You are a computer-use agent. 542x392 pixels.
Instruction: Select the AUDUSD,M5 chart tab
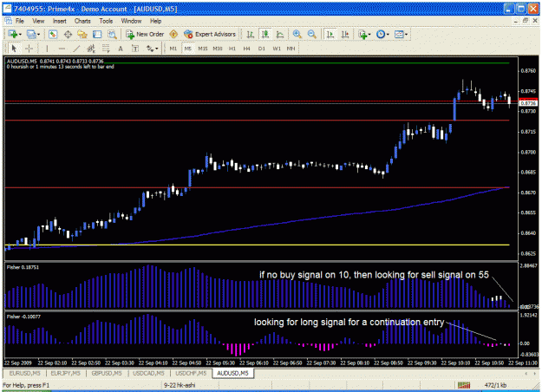pyautogui.click(x=232, y=373)
